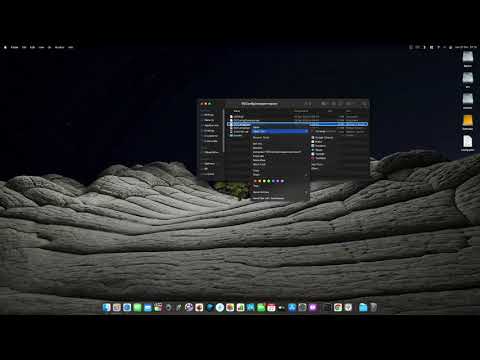Open the Trash in the Dock
480x360 pixels.
coord(373,307)
